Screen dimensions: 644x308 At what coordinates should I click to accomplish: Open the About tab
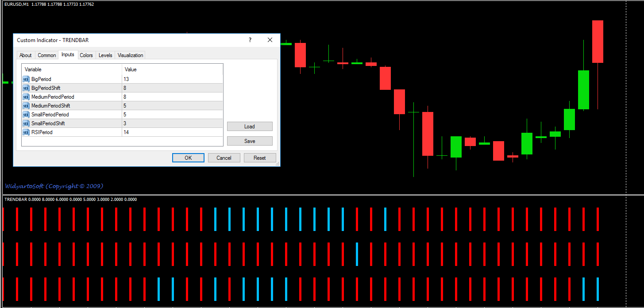click(26, 55)
